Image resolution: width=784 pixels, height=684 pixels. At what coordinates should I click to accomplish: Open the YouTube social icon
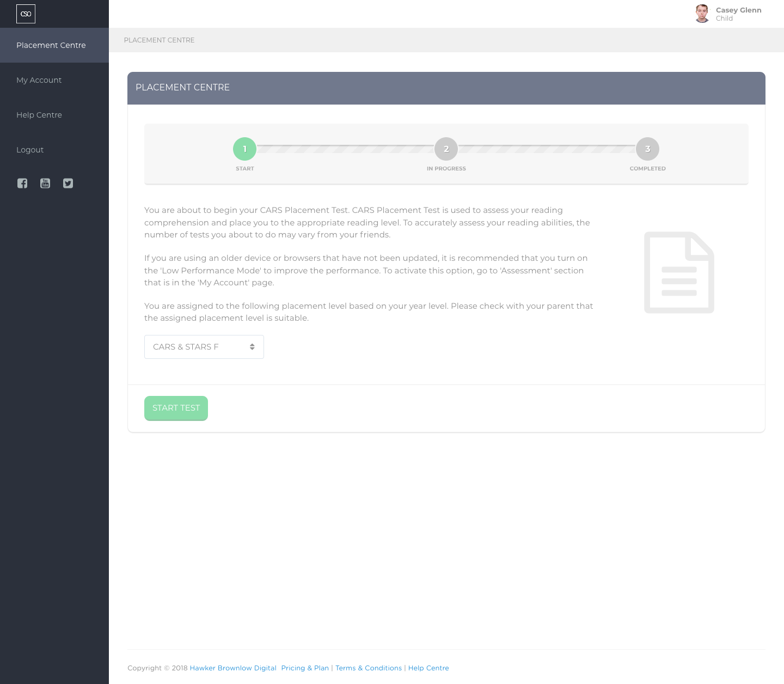(45, 183)
